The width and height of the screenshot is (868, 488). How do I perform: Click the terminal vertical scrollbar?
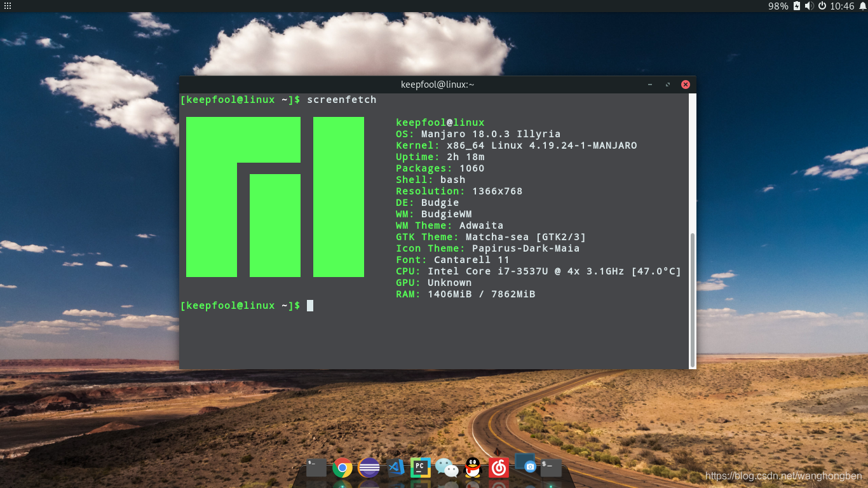pyautogui.click(x=693, y=299)
